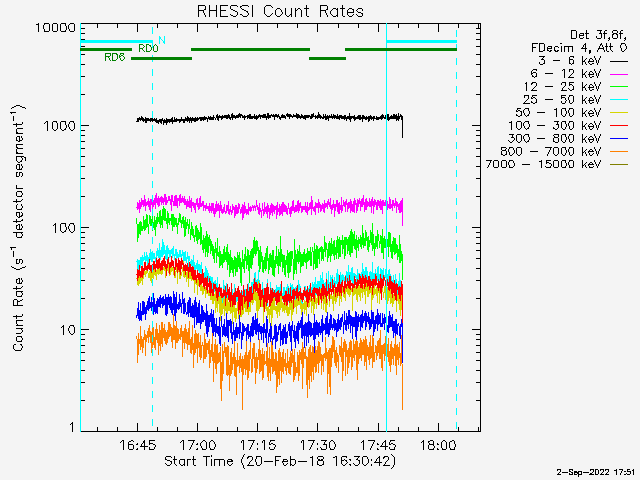Click the 1000 y-axis label

coord(60,126)
